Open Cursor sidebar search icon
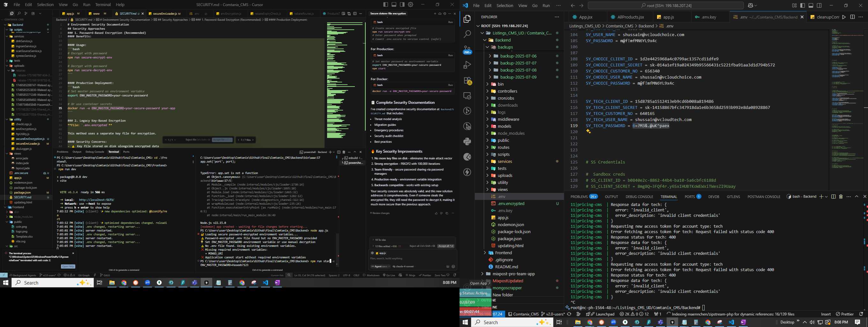This screenshot has height=327, width=868. 19,13
